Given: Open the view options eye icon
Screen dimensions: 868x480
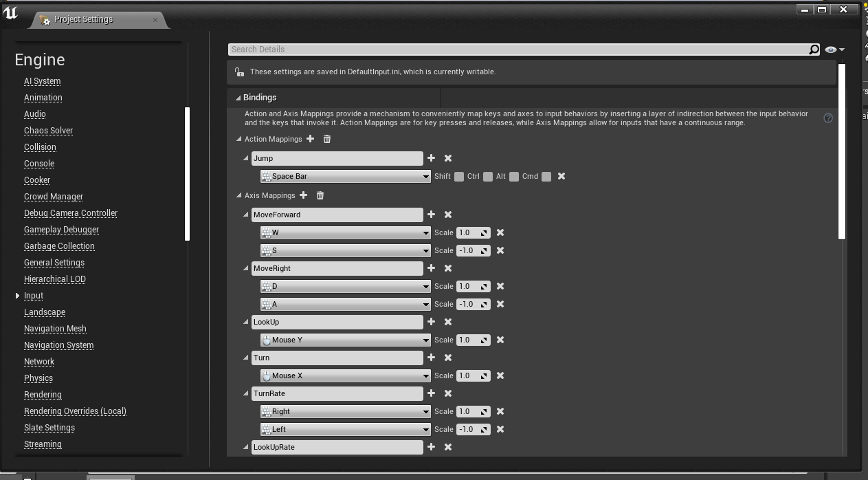Looking at the screenshot, I should (x=830, y=49).
